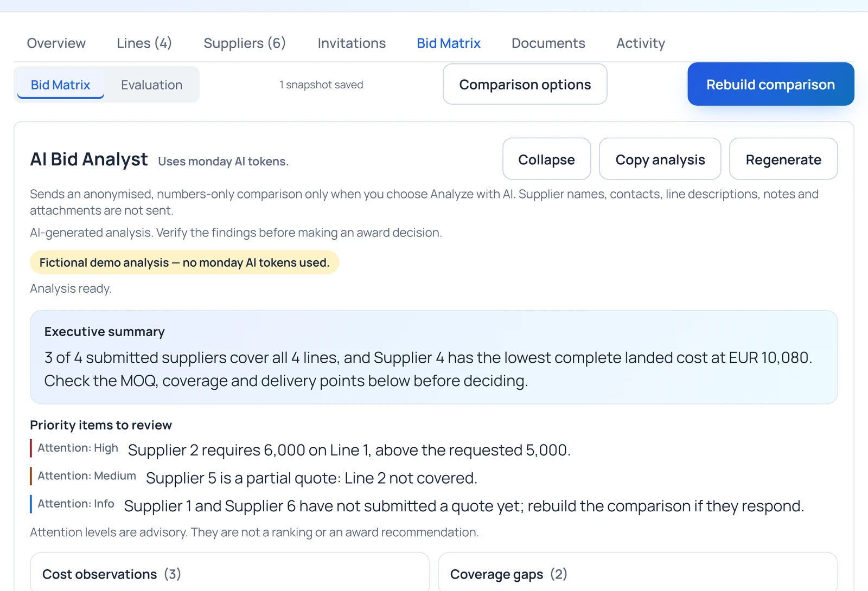Open the Suppliers (6) tab

click(x=245, y=43)
